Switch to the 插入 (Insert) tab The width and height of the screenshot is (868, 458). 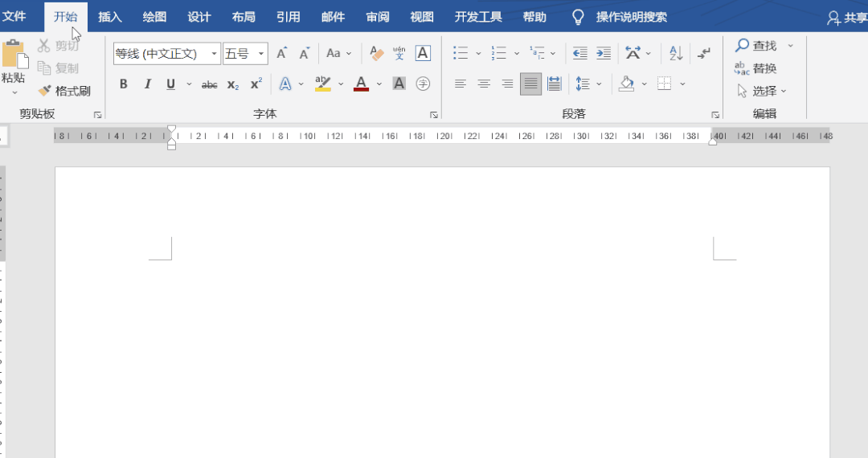click(109, 17)
